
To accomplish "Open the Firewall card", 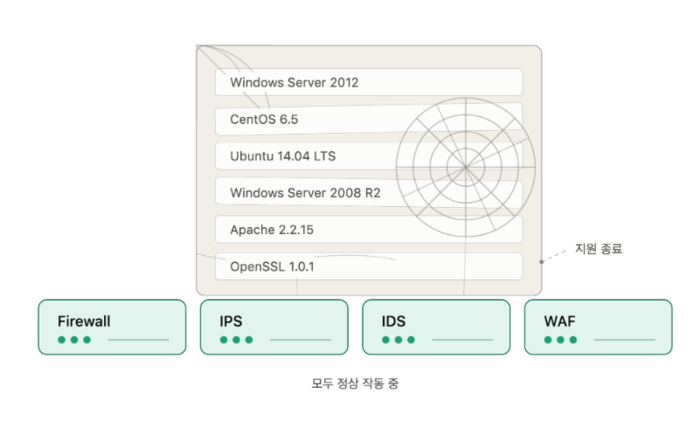I will [x=112, y=327].
